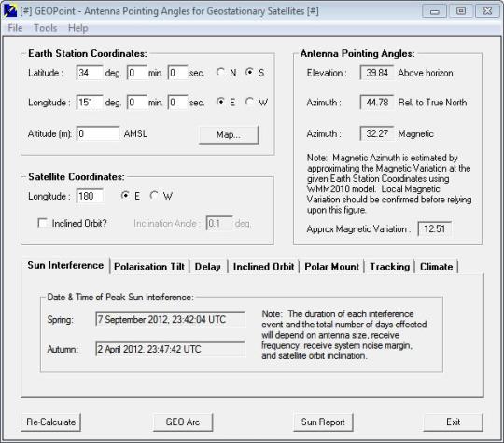
Task: Switch to the Climate tab
Action: (437, 267)
